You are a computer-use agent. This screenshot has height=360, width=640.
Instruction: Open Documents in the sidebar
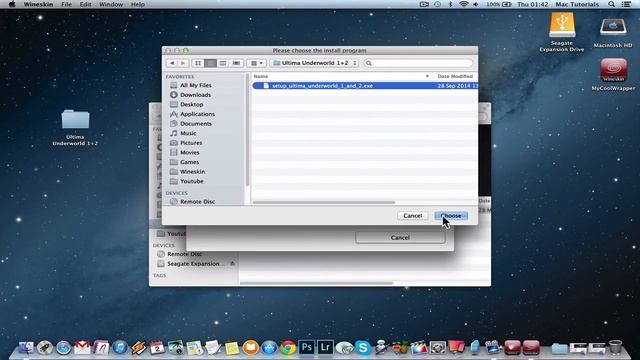[196, 124]
